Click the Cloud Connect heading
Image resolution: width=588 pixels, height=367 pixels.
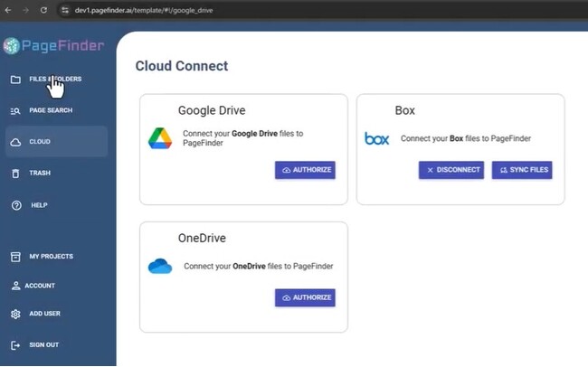coord(182,66)
